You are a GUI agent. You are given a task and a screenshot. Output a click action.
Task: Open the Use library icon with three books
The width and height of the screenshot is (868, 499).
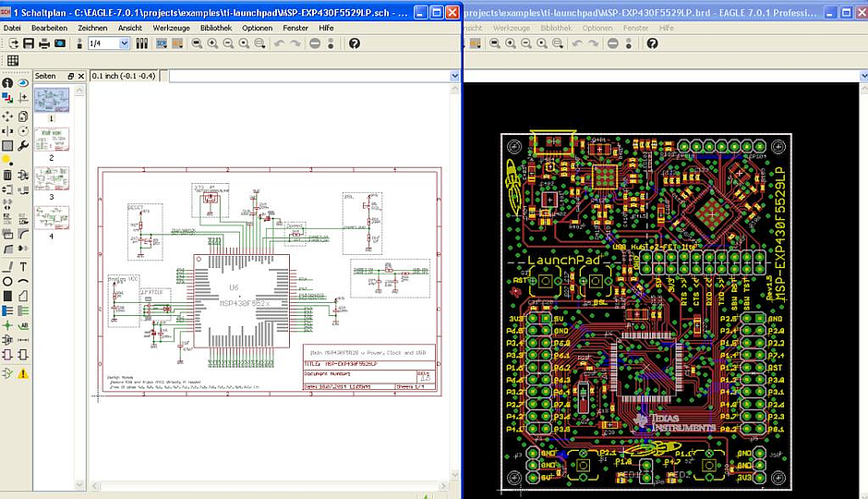141,43
